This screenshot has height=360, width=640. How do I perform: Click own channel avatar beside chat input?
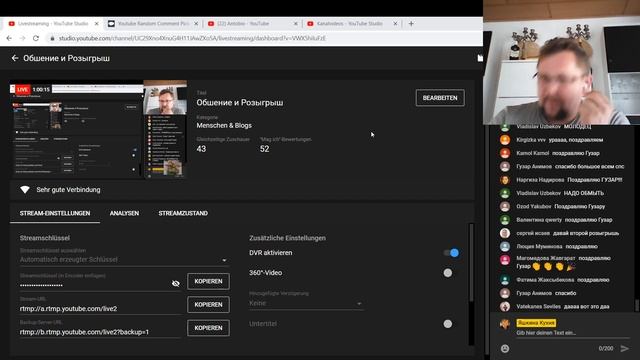click(x=505, y=324)
